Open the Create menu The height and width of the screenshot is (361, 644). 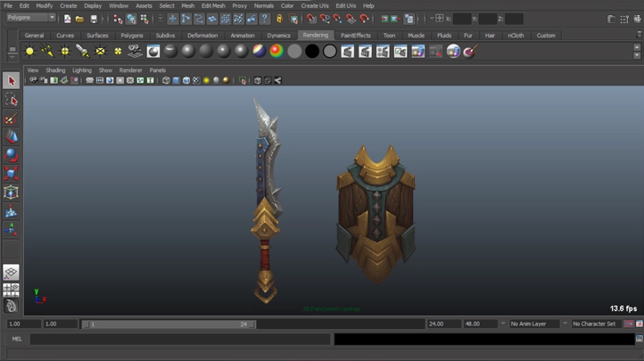pos(68,5)
